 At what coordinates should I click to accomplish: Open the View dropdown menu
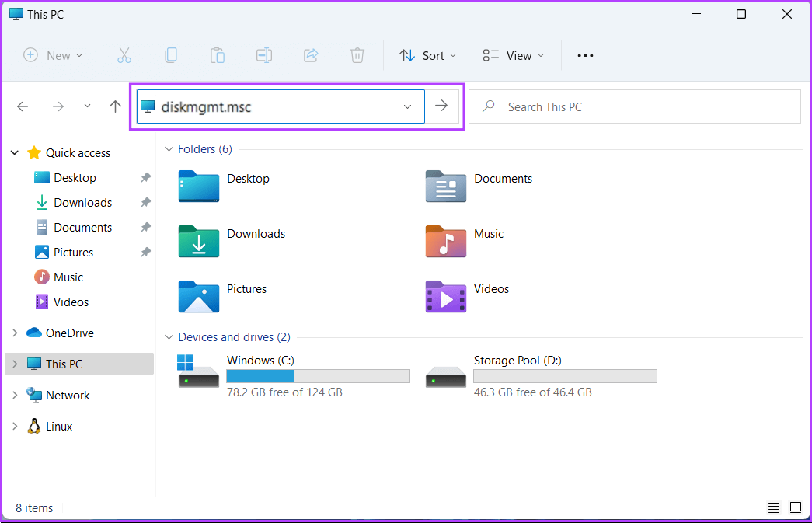[x=513, y=55]
